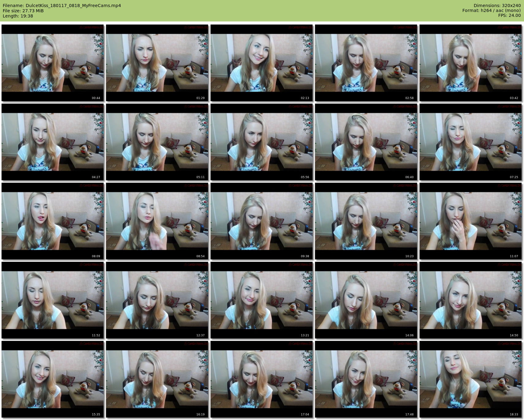Click the Filename line in the header
This screenshot has width=524, height=420.
62,6
